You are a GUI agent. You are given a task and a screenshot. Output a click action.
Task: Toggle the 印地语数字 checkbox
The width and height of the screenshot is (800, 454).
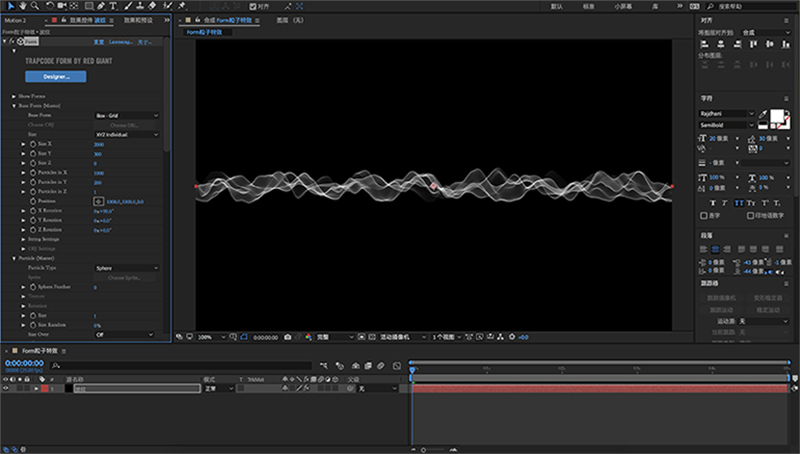(751, 216)
